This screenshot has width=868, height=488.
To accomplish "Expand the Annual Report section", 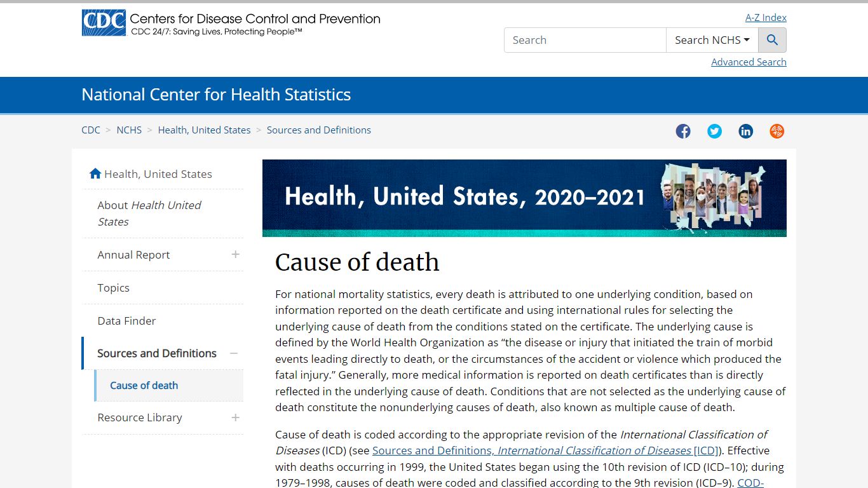I will point(235,254).
